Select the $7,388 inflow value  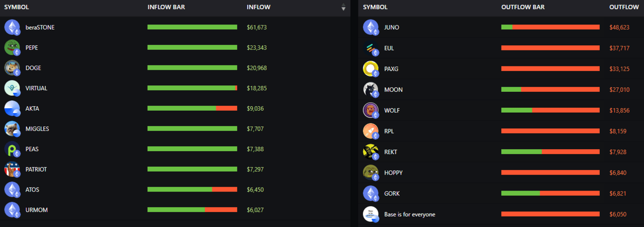click(255, 149)
